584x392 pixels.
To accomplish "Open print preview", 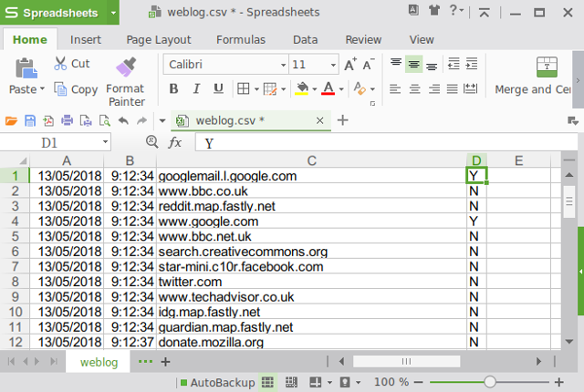I will 105,120.
